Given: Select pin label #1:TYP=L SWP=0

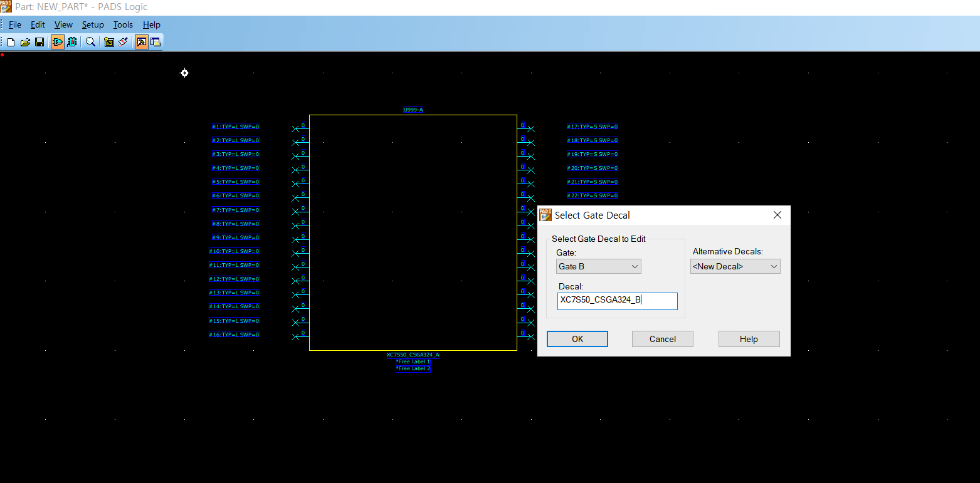Looking at the screenshot, I should 235,127.
